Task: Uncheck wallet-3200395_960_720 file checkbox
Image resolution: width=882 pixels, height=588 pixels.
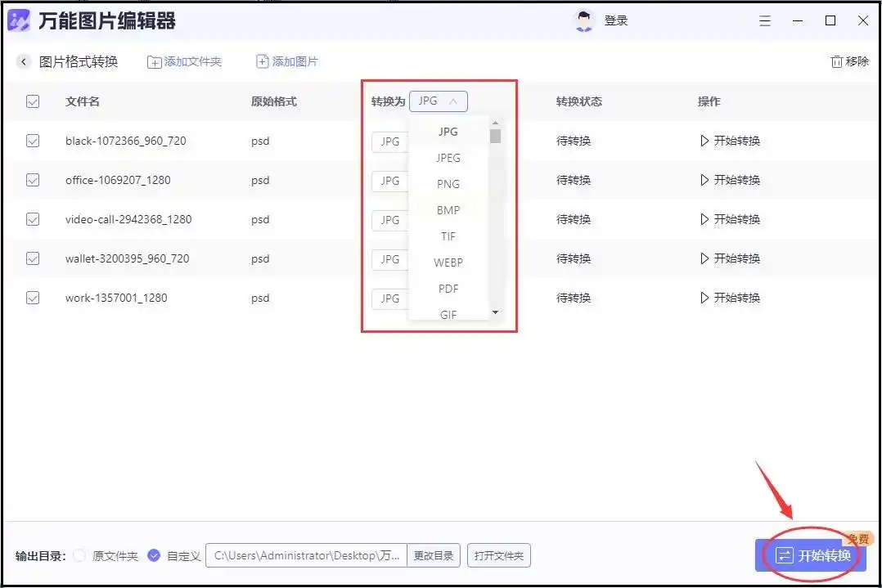Action: (33, 258)
